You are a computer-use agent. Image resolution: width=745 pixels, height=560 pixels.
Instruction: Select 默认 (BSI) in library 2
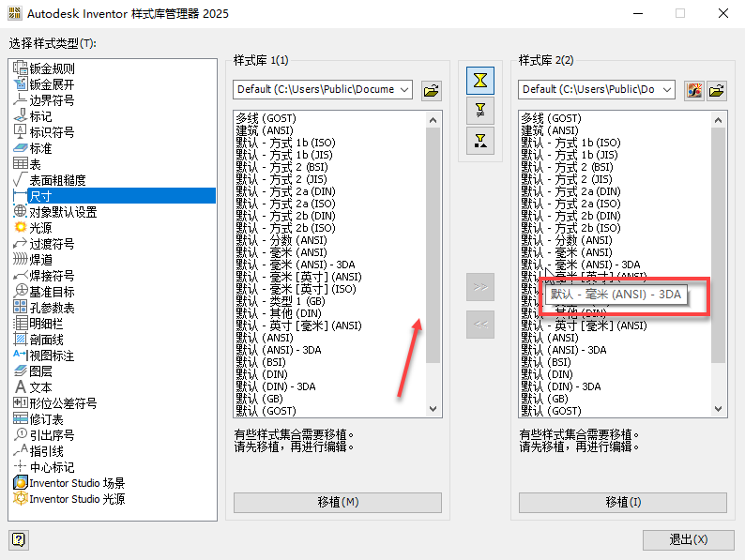click(546, 362)
